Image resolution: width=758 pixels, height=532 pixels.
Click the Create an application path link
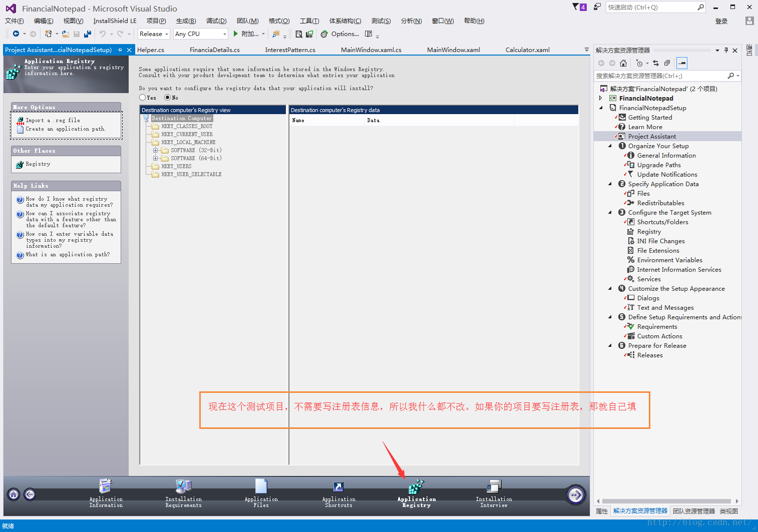65,129
